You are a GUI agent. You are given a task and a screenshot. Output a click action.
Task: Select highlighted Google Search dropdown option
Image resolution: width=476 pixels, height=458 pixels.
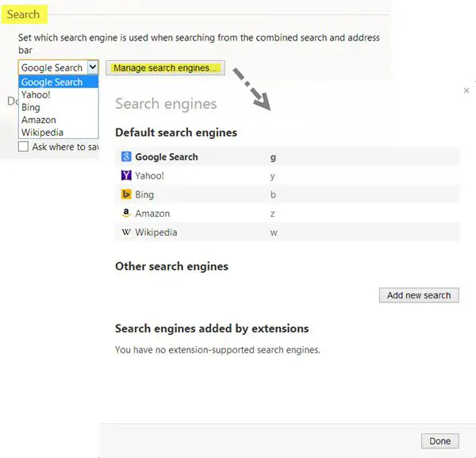(52, 82)
